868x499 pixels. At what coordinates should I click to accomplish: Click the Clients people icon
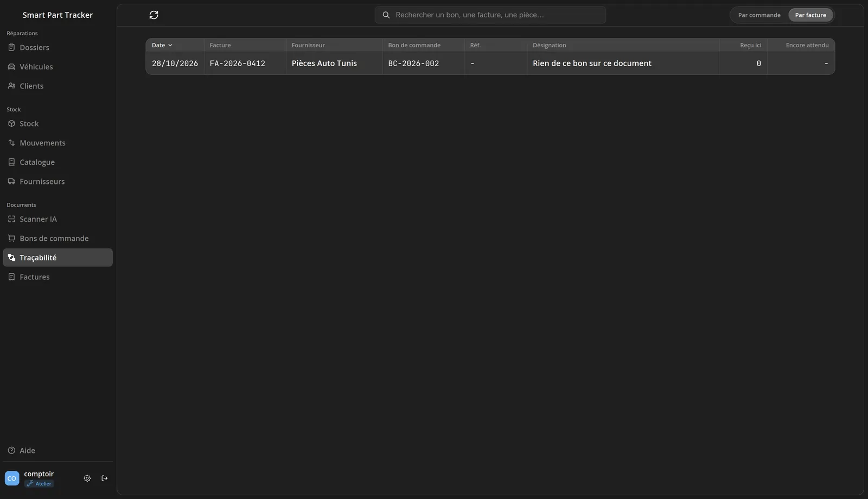pyautogui.click(x=11, y=86)
